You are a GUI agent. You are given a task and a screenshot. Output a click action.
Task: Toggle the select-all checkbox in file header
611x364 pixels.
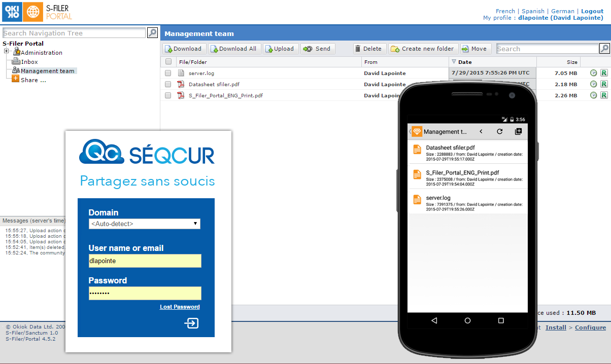point(168,62)
